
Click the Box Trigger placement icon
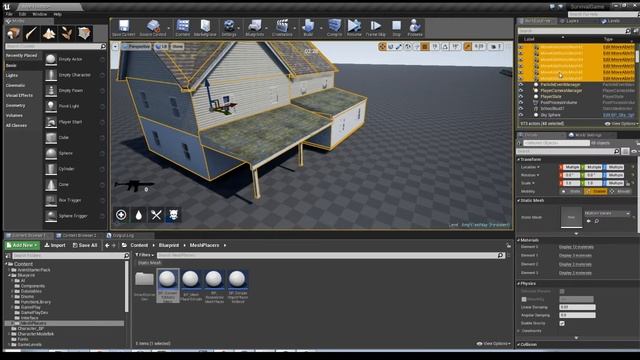51,200
